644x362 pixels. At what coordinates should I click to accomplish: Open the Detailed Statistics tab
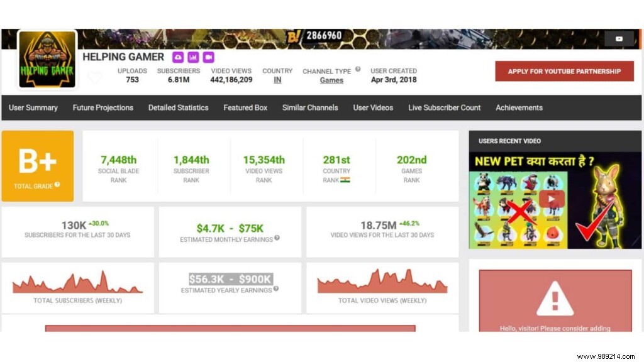[x=178, y=107]
